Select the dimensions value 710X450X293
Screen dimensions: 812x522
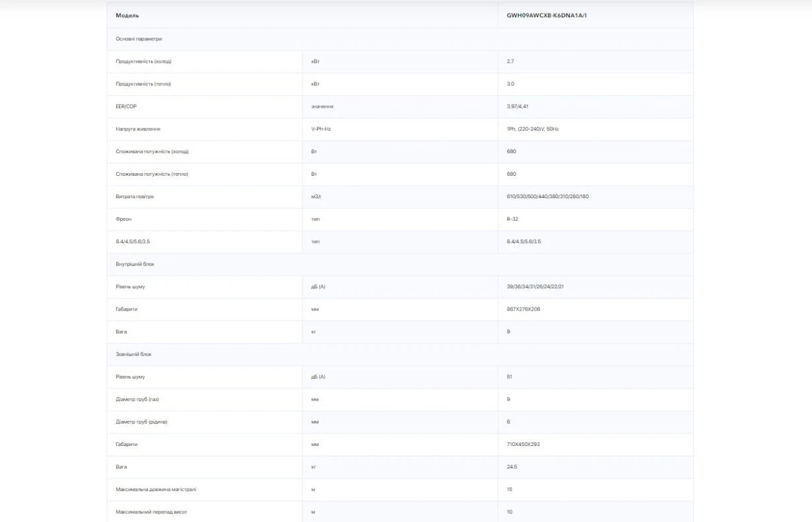[x=524, y=444]
